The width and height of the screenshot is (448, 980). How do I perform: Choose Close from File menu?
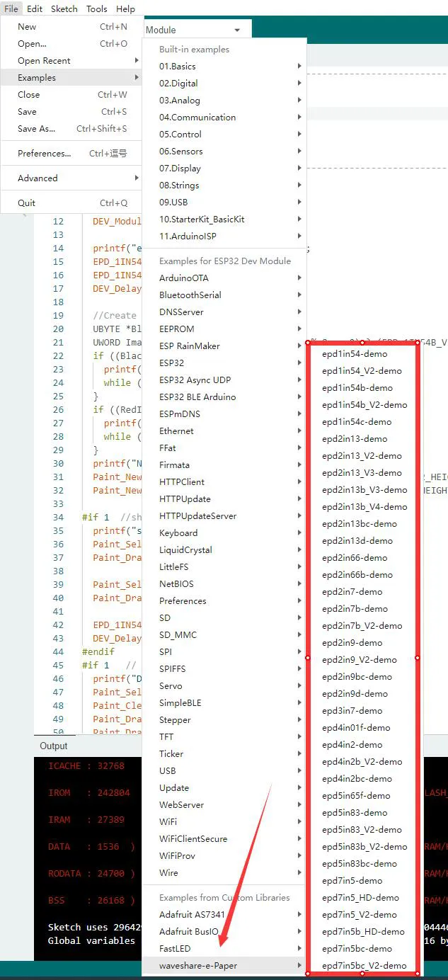(x=71, y=95)
